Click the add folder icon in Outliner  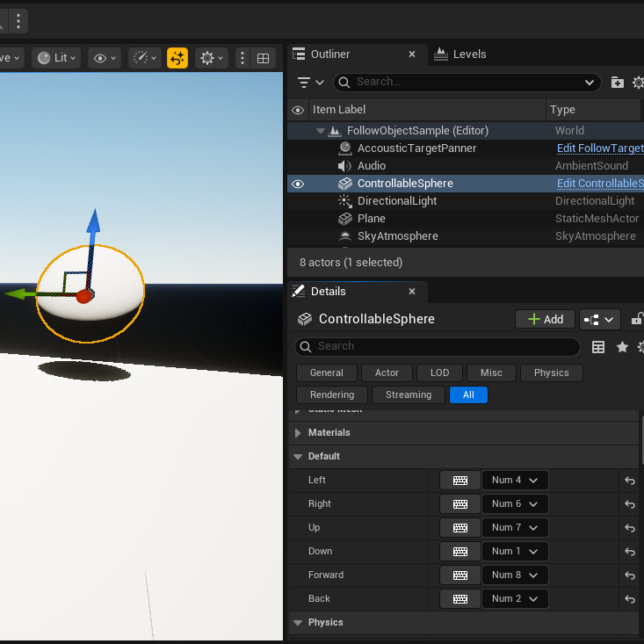617,83
